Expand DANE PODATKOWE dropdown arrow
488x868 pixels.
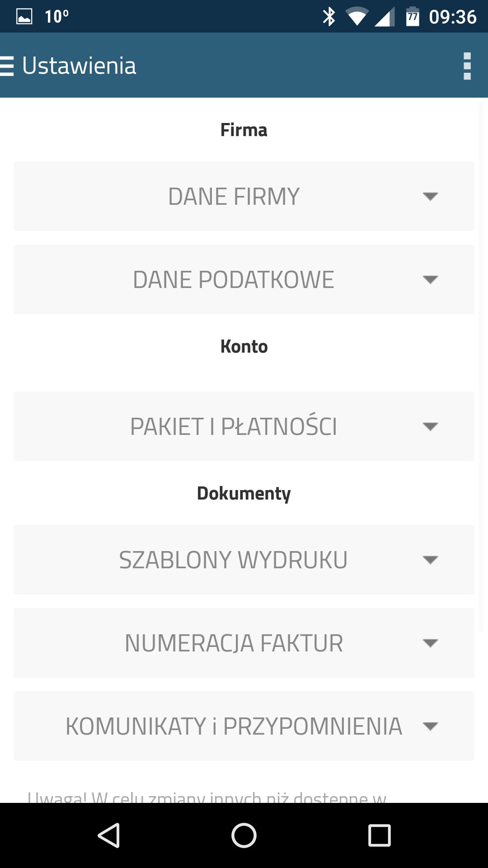[430, 279]
